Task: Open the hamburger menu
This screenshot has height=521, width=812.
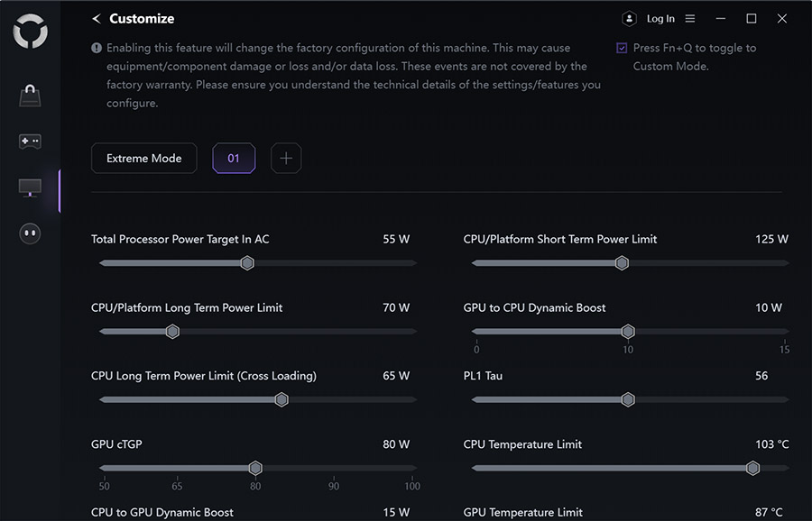Action: [x=690, y=19]
